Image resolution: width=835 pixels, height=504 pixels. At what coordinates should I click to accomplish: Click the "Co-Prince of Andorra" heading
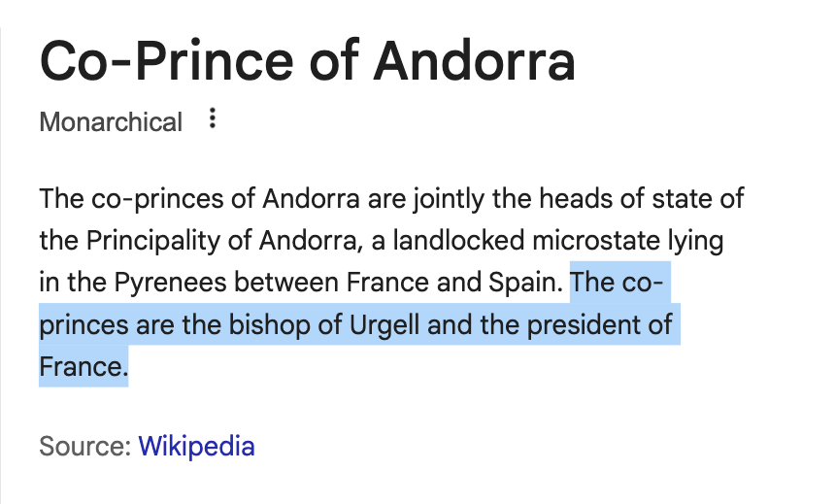click(x=307, y=61)
